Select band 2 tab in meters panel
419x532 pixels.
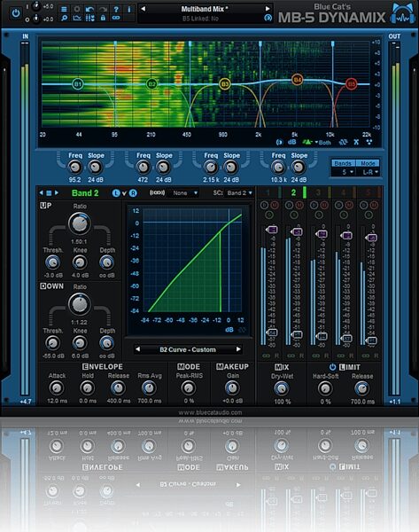point(295,192)
